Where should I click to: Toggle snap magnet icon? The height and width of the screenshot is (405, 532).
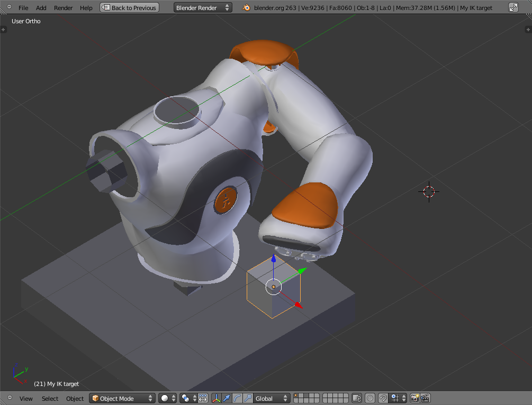pos(383,398)
